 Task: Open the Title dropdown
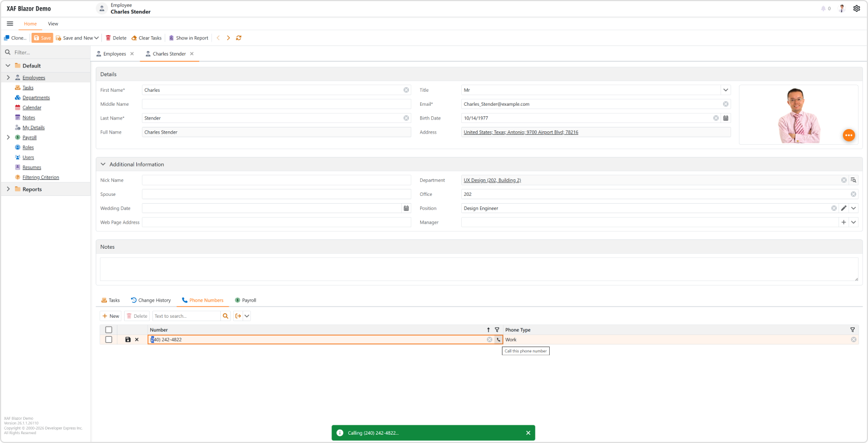(726, 90)
